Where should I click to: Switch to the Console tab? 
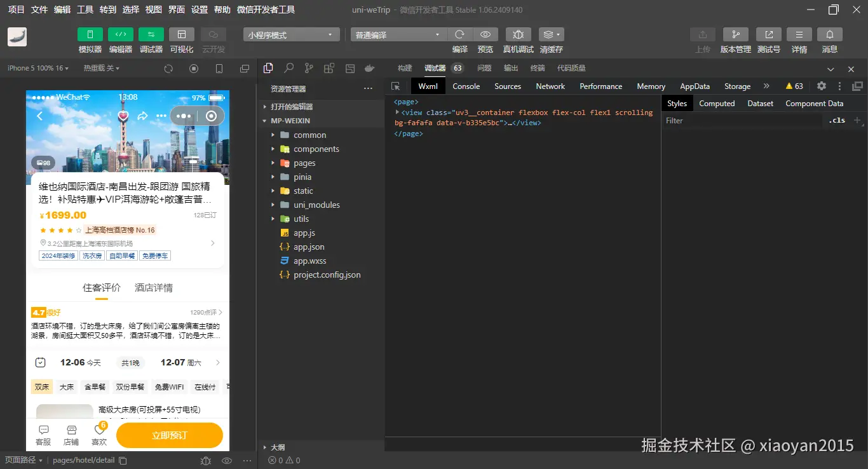[466, 86]
